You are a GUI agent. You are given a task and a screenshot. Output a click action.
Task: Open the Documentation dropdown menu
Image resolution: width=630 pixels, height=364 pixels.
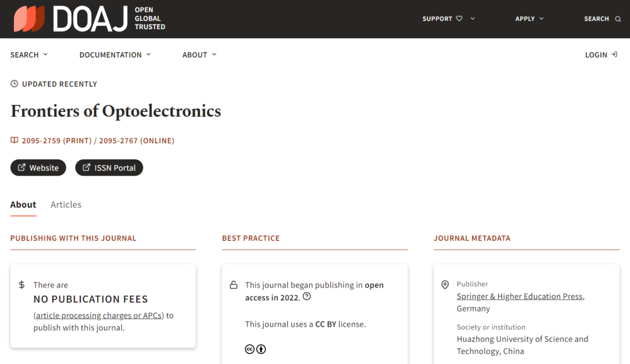point(115,55)
